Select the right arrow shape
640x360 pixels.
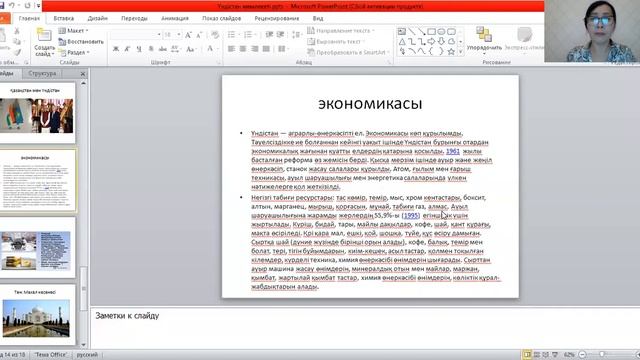431,42
